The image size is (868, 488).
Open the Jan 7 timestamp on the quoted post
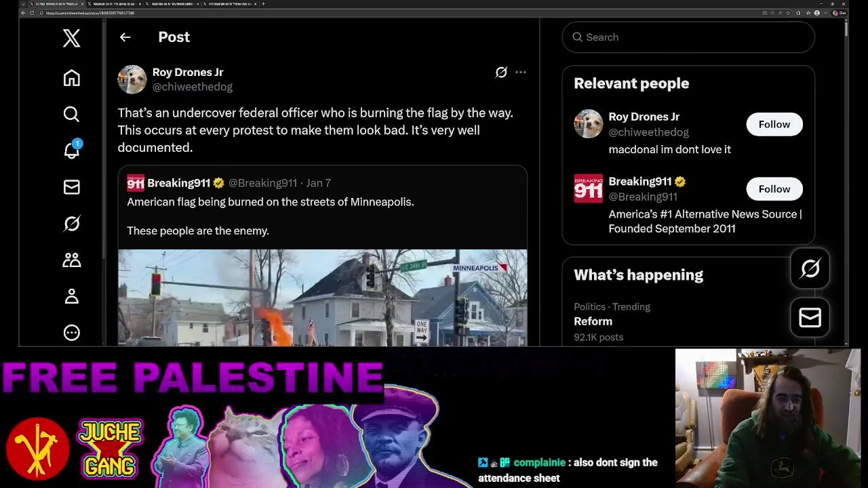pyautogui.click(x=318, y=183)
